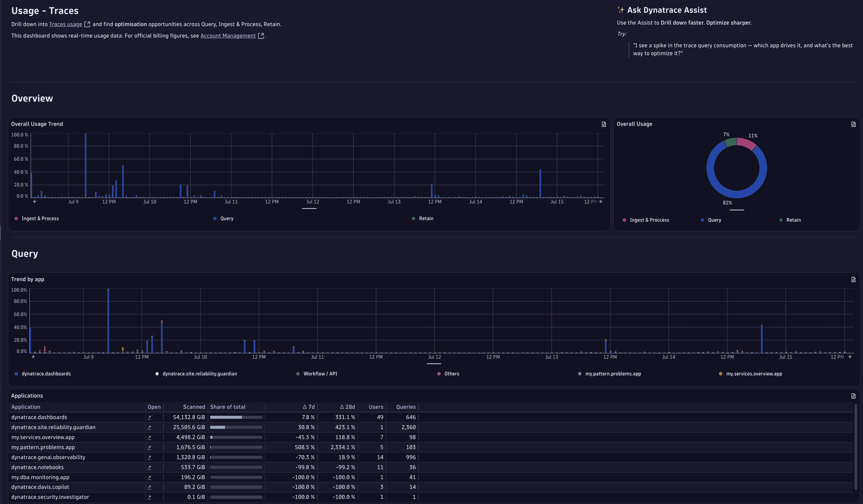Click the Applications table vertical scrollbar
Viewport: 863px width, 504px height.
pos(855,447)
